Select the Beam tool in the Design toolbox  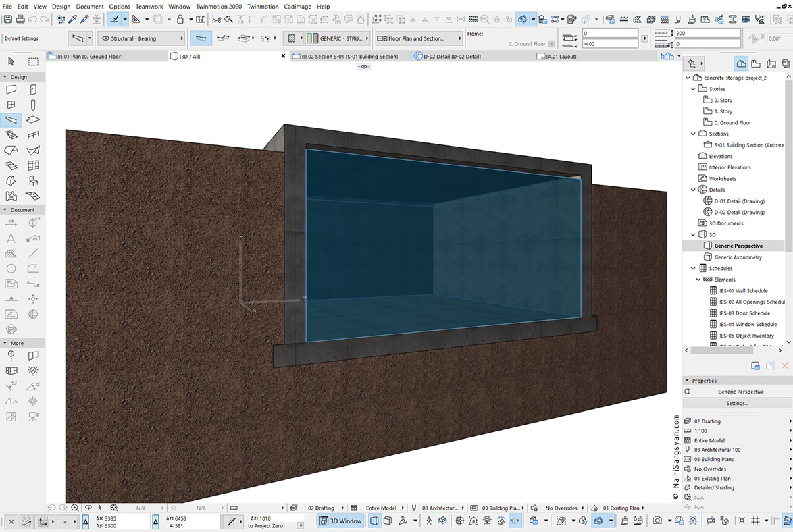pos(11,120)
